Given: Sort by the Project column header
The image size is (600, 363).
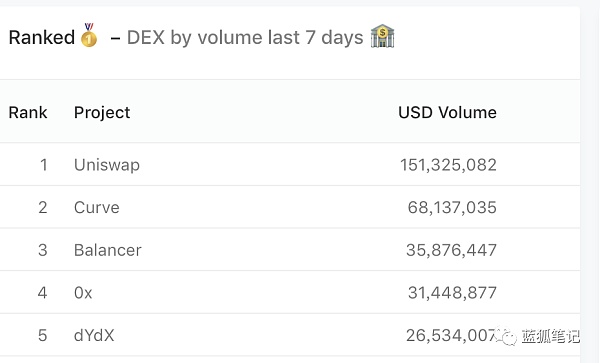Looking at the screenshot, I should 102,113.
